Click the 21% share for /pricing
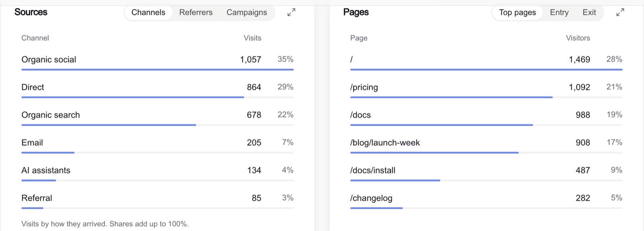The height and width of the screenshot is (231, 644). tap(614, 87)
